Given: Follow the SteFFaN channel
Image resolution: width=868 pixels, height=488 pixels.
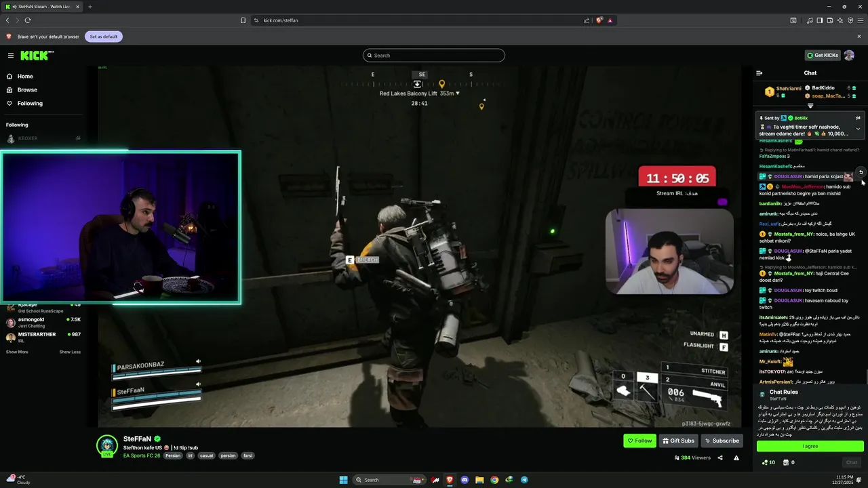Looking at the screenshot, I should pos(639,441).
